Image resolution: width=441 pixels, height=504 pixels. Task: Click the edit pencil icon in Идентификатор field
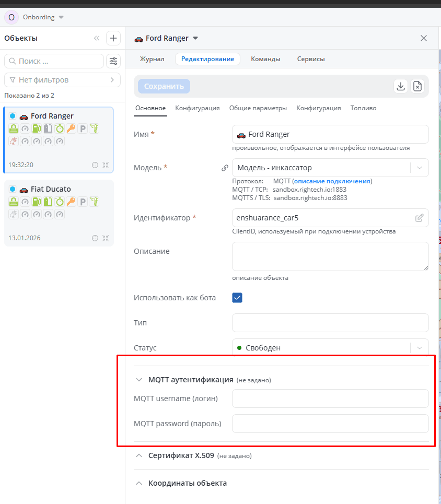(419, 218)
